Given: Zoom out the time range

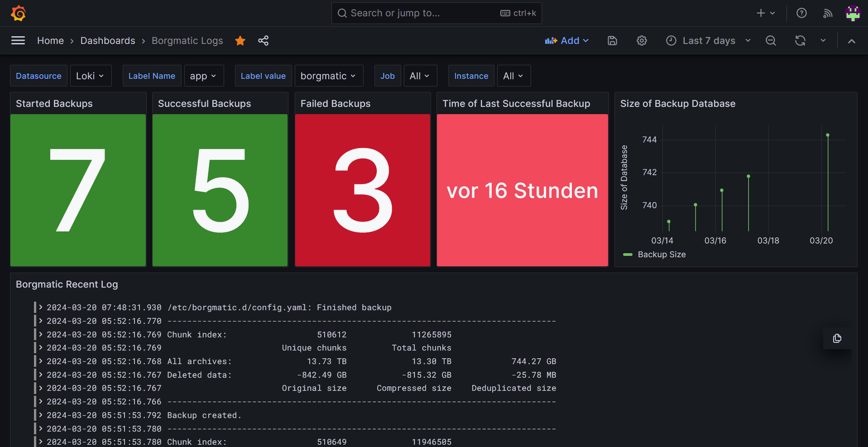Looking at the screenshot, I should click(771, 41).
